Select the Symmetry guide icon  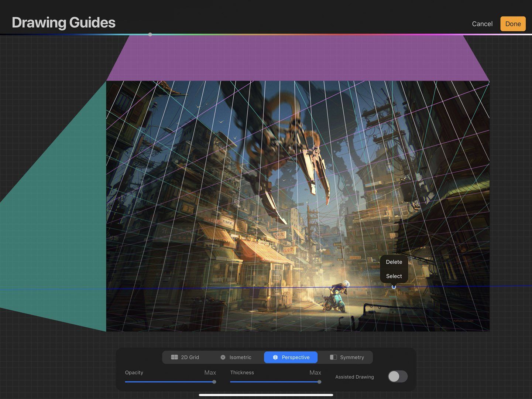tap(333, 357)
